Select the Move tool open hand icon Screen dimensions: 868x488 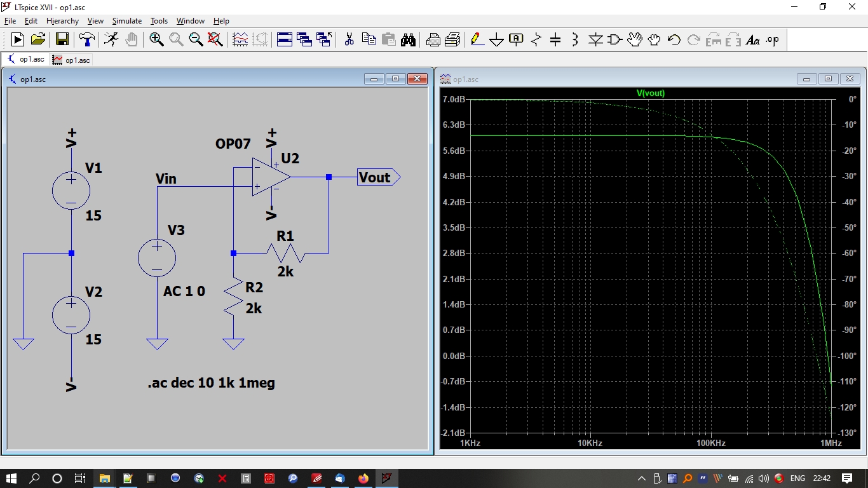(635, 39)
